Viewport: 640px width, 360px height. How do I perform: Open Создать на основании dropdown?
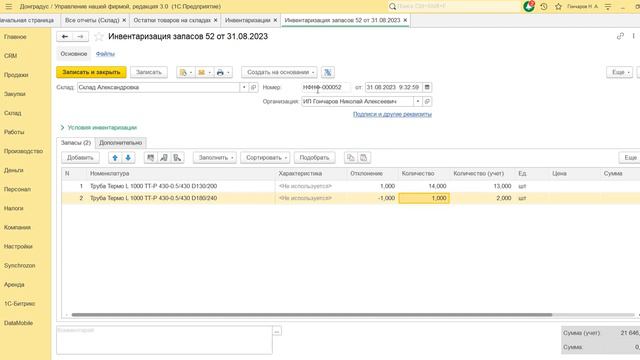click(x=279, y=72)
